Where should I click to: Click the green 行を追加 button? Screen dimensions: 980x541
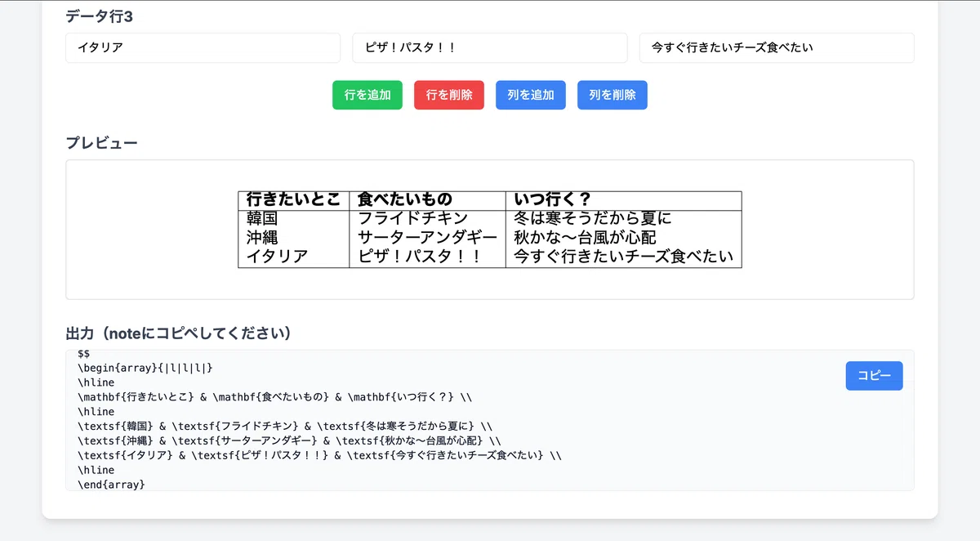367,95
